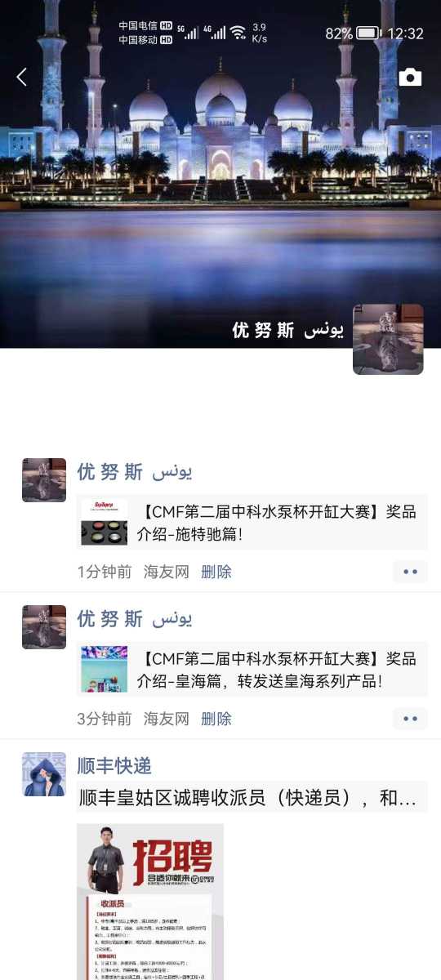This screenshot has width=441, height=980.
Task: Open the two-dot menu on the 3分钟前 post
Action: point(410,719)
